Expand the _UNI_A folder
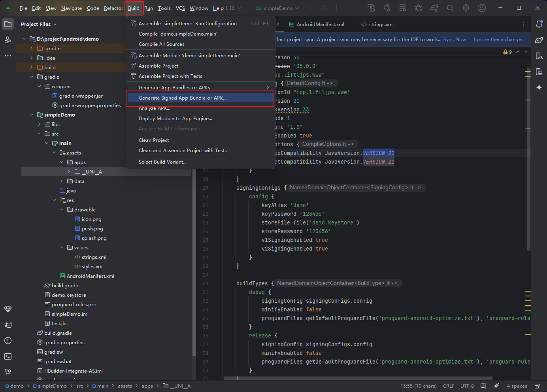Viewport: 547px width, 392px height. pyautogui.click(x=69, y=172)
